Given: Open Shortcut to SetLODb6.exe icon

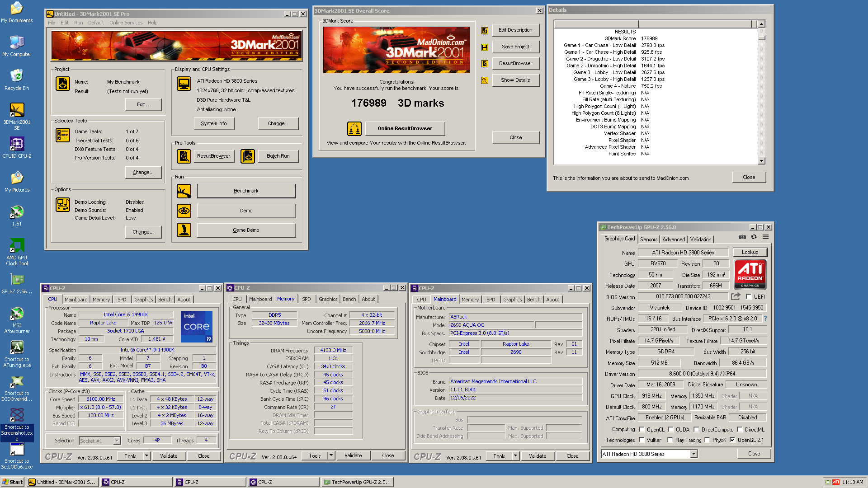Looking at the screenshot, I should tap(17, 455).
